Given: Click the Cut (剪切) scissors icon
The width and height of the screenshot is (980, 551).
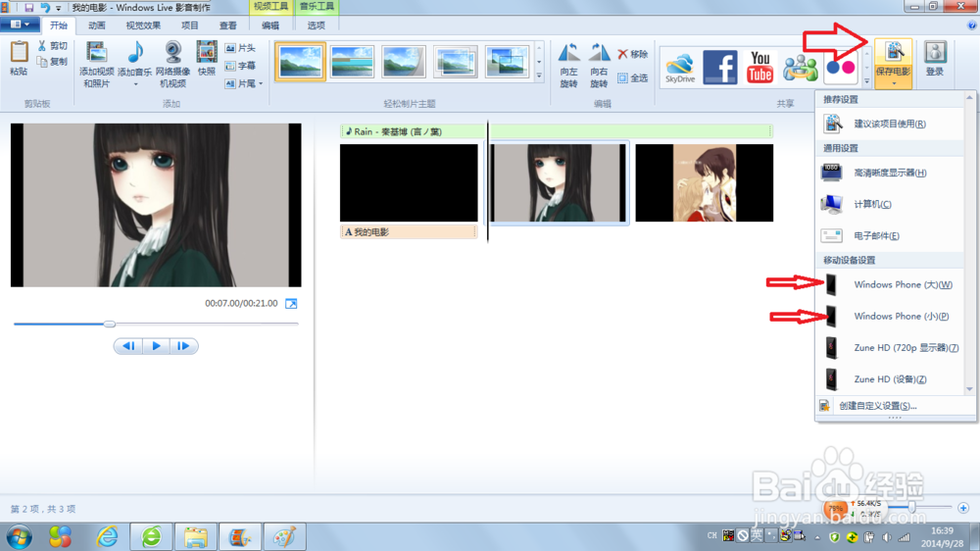Looking at the screenshot, I should [42, 46].
